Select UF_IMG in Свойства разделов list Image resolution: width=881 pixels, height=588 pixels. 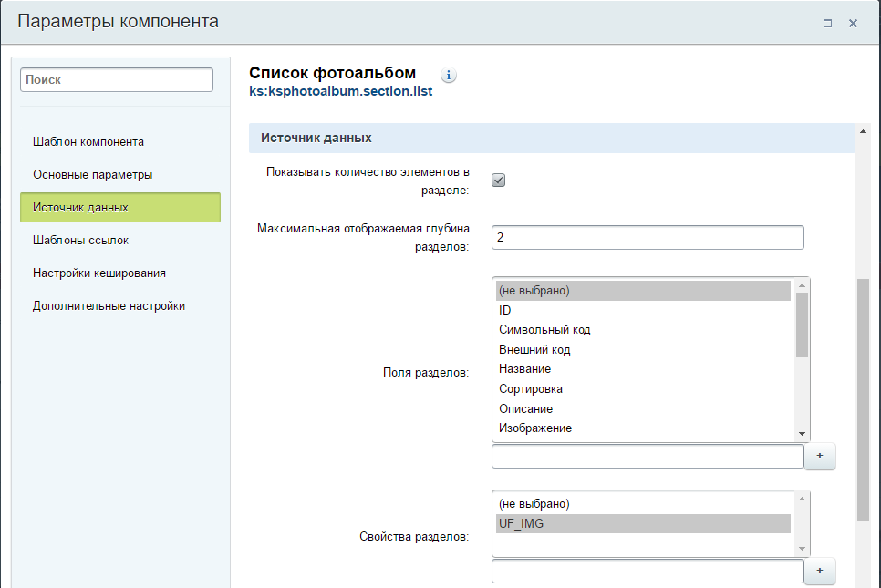point(643,523)
